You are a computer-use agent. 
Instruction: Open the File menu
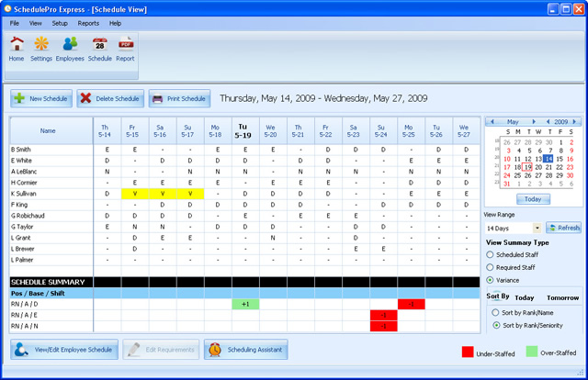click(15, 23)
